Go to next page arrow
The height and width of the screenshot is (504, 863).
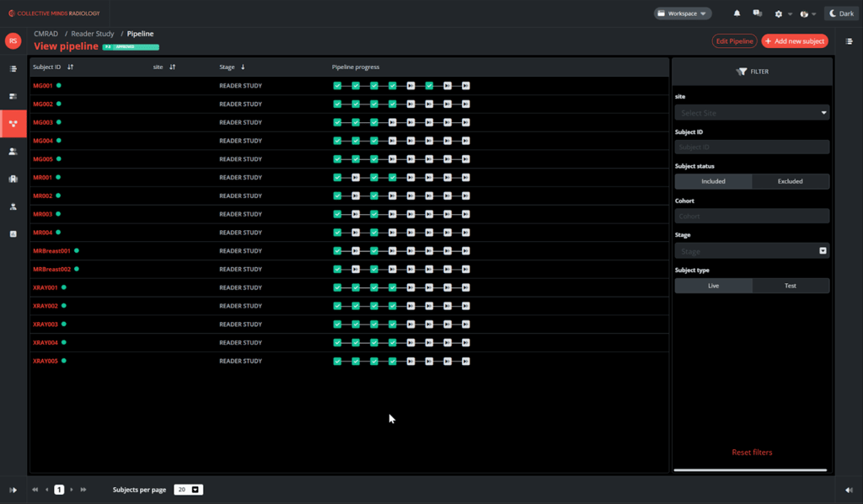tap(72, 490)
